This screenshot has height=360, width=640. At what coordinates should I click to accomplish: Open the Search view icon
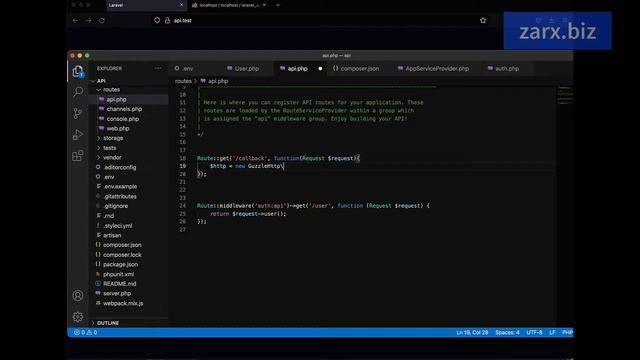78,92
